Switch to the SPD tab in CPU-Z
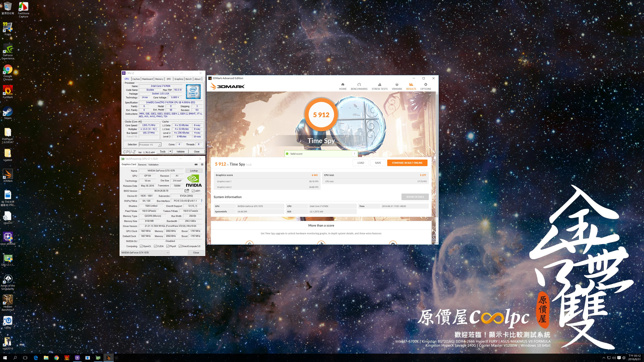The image size is (644, 362). [x=169, y=79]
